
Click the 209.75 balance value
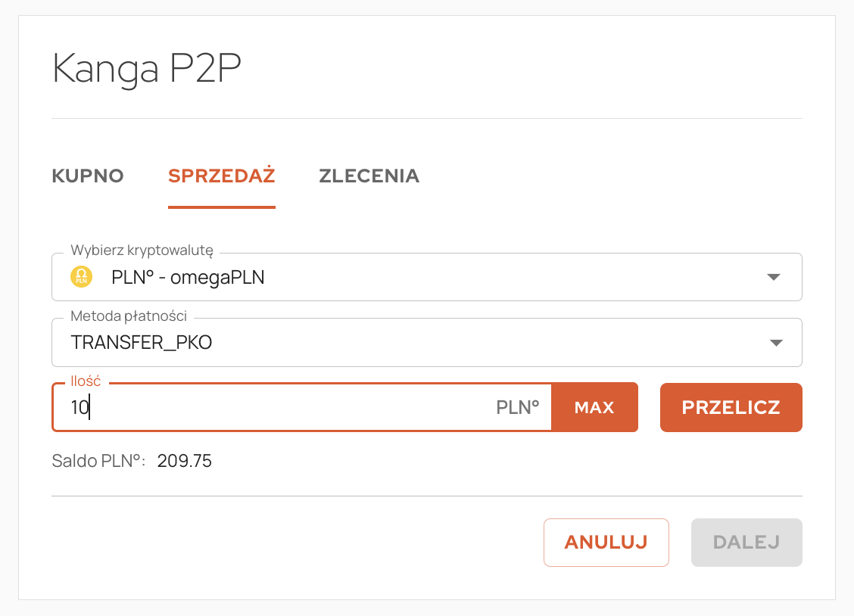[185, 461]
